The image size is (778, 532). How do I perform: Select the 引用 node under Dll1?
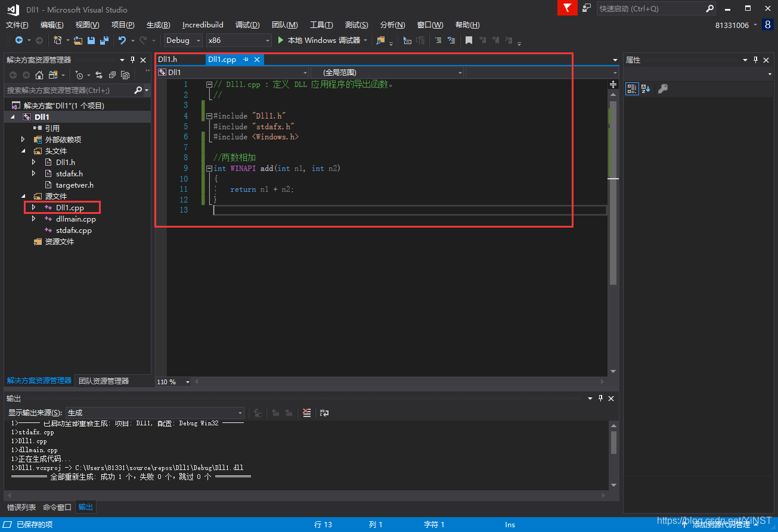52,128
